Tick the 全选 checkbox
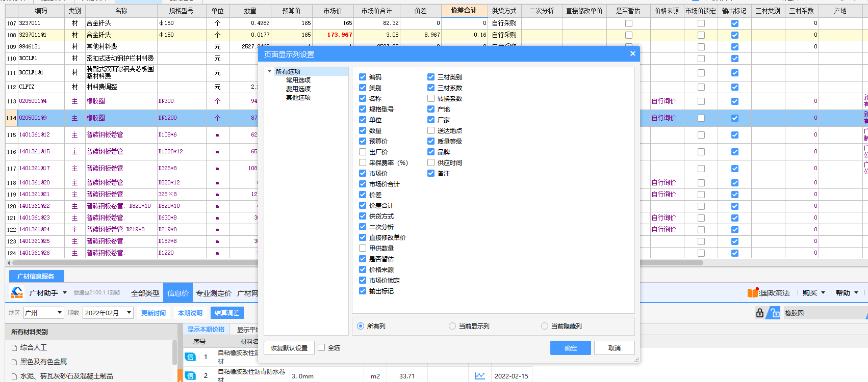The width and height of the screenshot is (868, 382). click(321, 347)
